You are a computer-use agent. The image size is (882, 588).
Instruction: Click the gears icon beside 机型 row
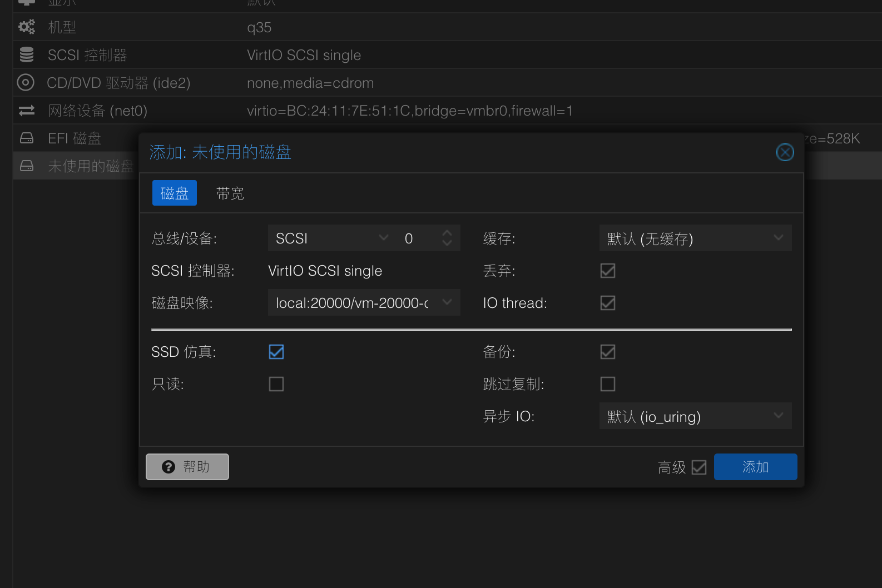coord(26,27)
